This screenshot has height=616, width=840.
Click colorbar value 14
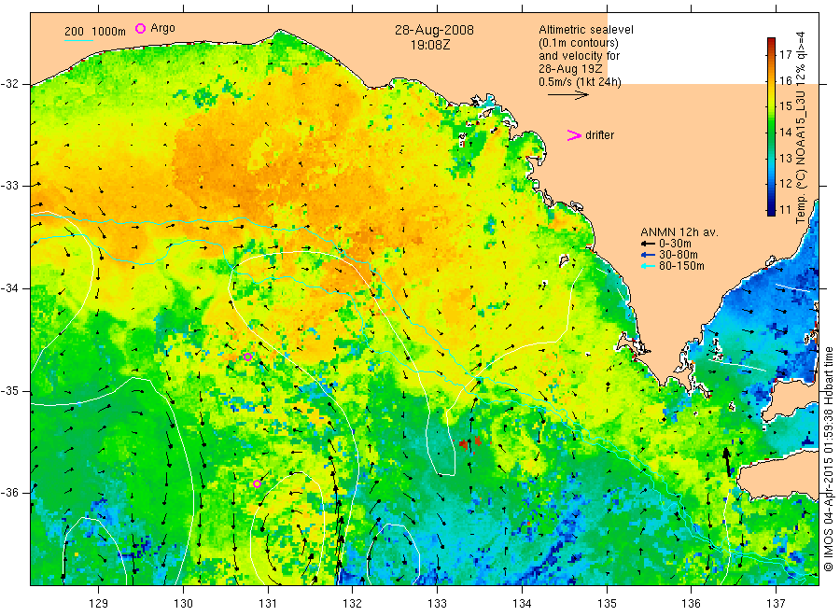(785, 133)
